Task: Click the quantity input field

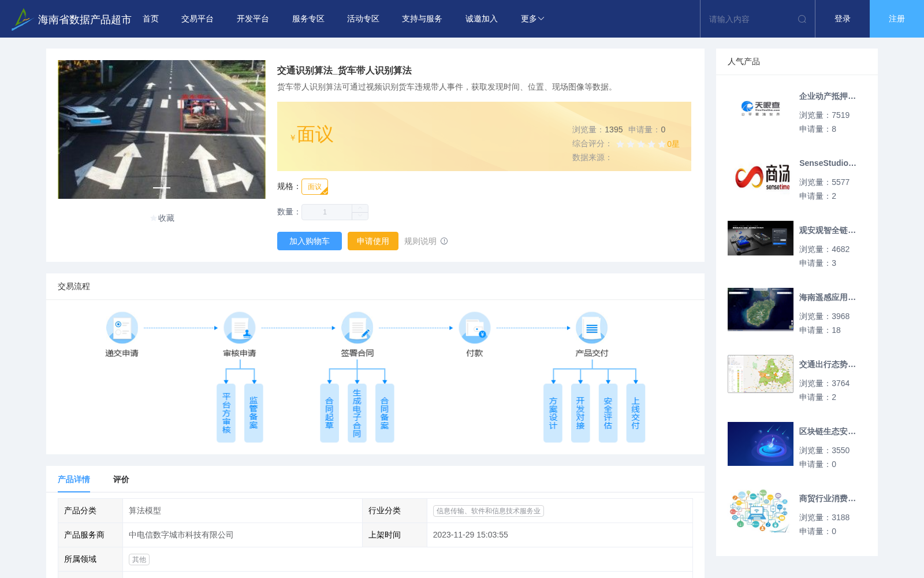Action: click(x=327, y=212)
